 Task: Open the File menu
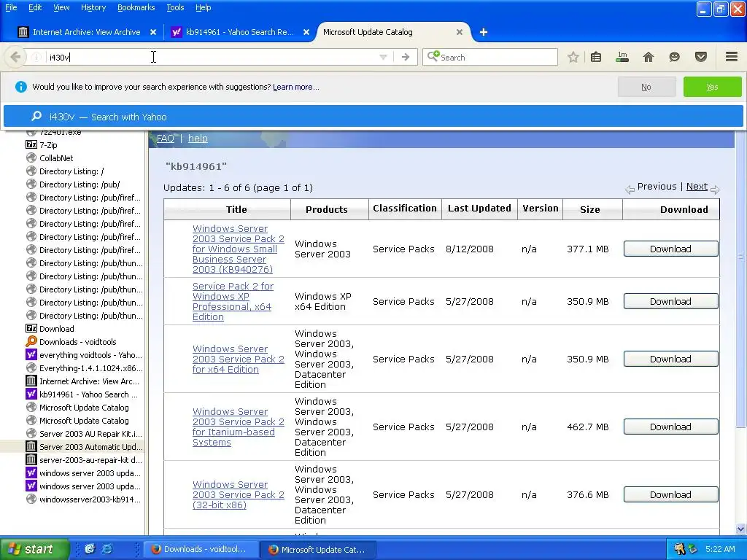(11, 7)
